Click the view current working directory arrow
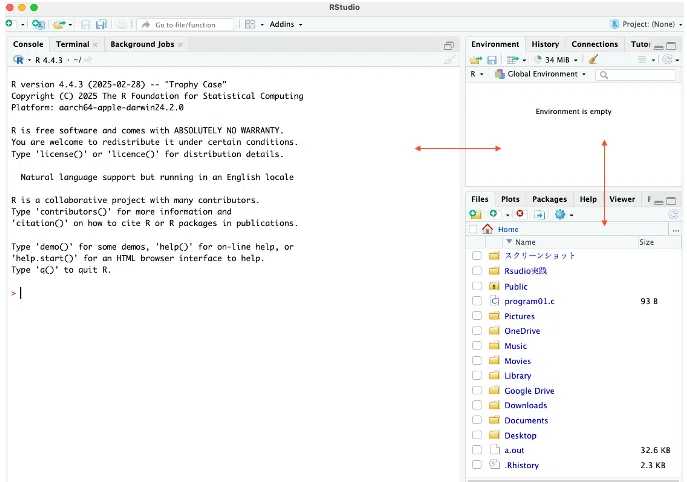Image resolution: width=687 pixels, height=482 pixels. point(88,60)
